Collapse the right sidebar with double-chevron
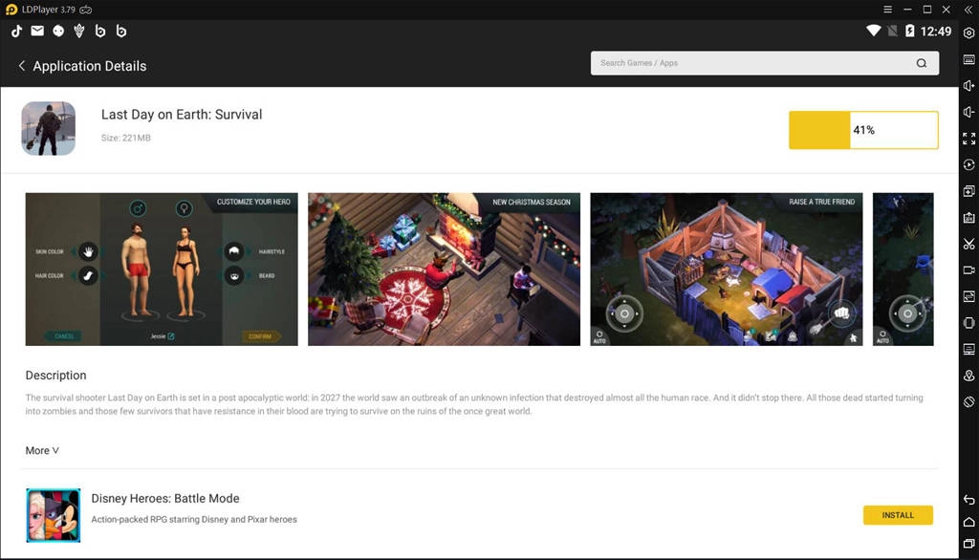 coord(968,10)
